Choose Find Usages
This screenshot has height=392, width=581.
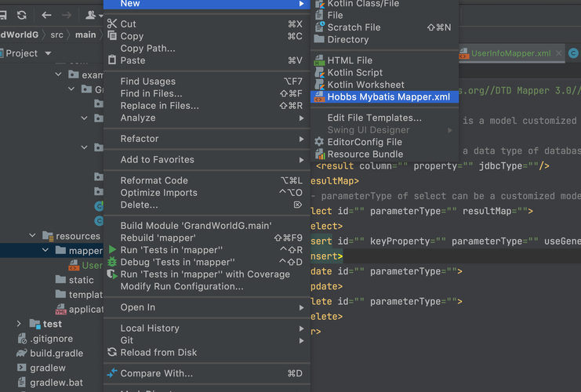207,81
